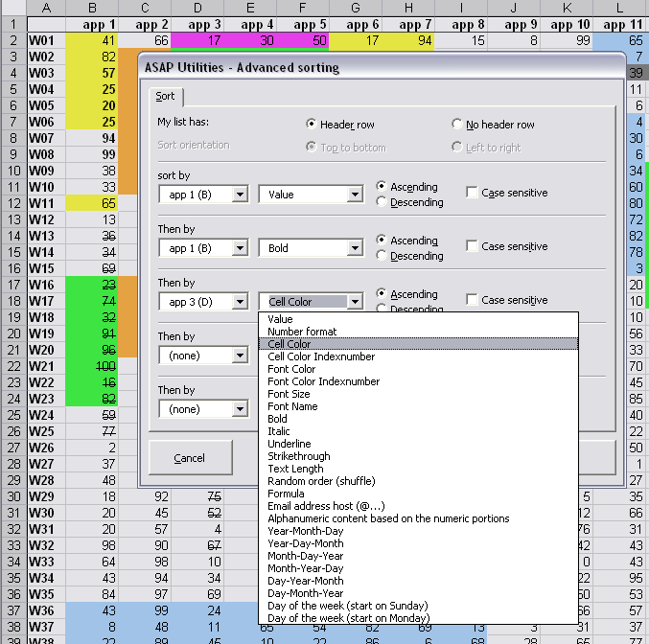
Task: Select Ascending for the Cell Color level
Action: (382, 294)
